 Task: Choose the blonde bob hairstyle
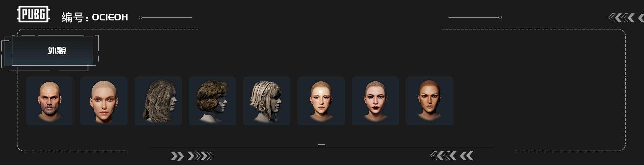coord(267,101)
